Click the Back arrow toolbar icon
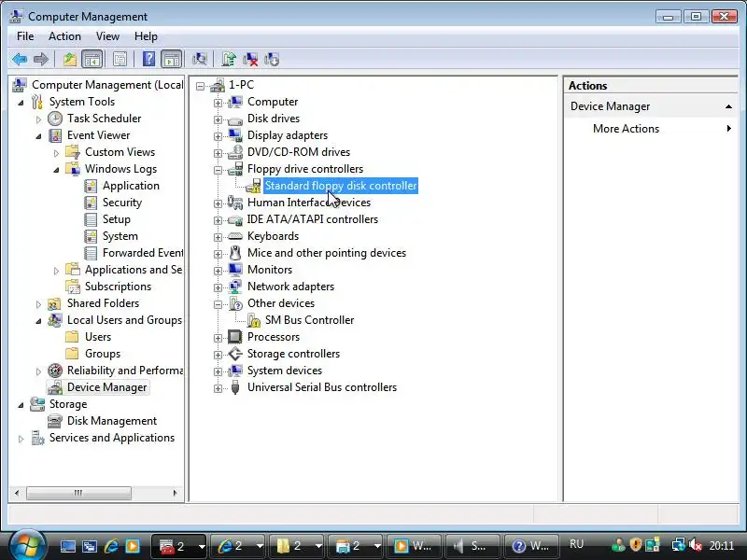Image resolution: width=747 pixels, height=560 pixels. (20, 59)
